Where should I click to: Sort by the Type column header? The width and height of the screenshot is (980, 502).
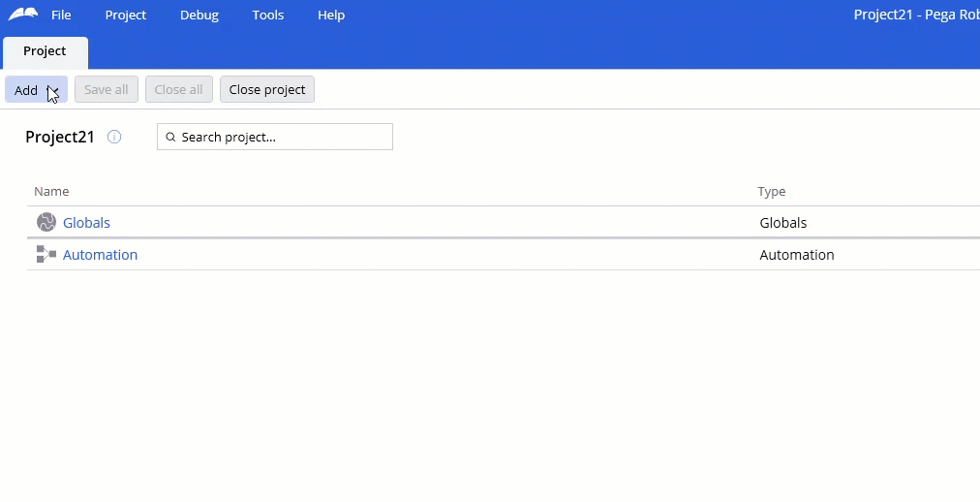[771, 191]
